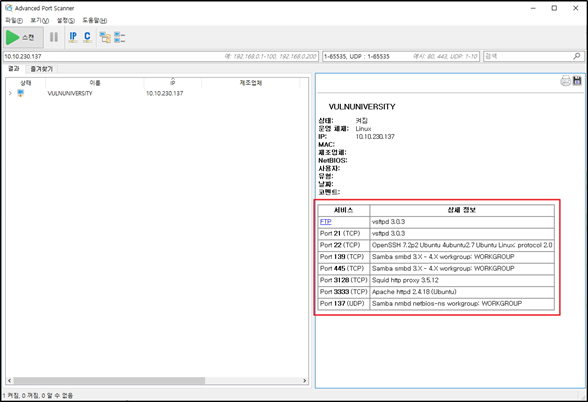
Task: Switch to the 즐겨찾기 (Favorites) tab
Action: click(x=41, y=69)
